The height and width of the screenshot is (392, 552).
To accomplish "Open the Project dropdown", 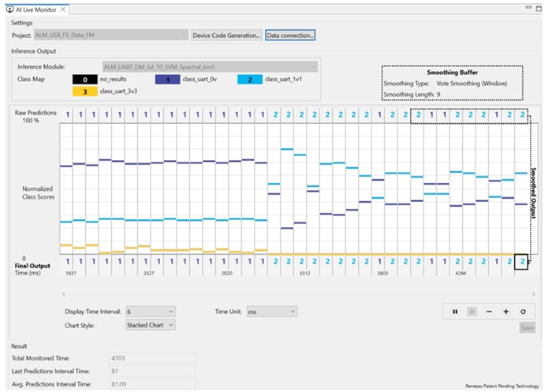I will [184, 35].
